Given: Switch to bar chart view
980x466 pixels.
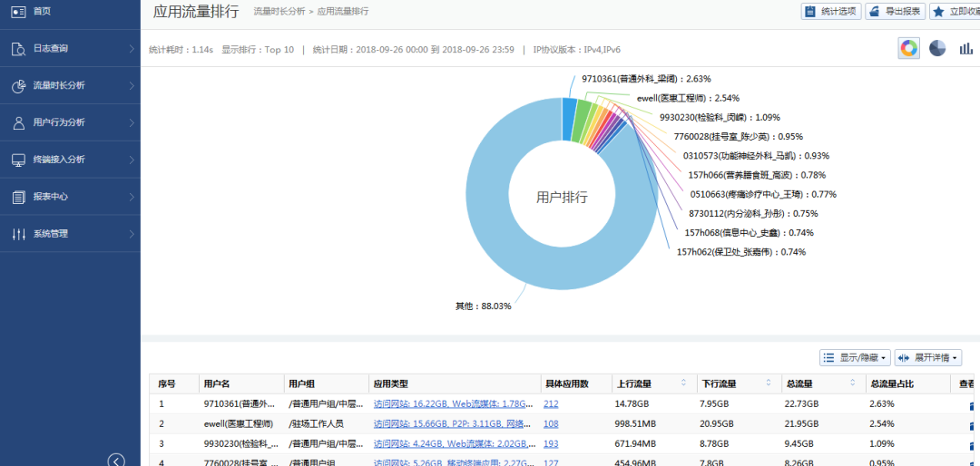Looking at the screenshot, I should [966, 48].
